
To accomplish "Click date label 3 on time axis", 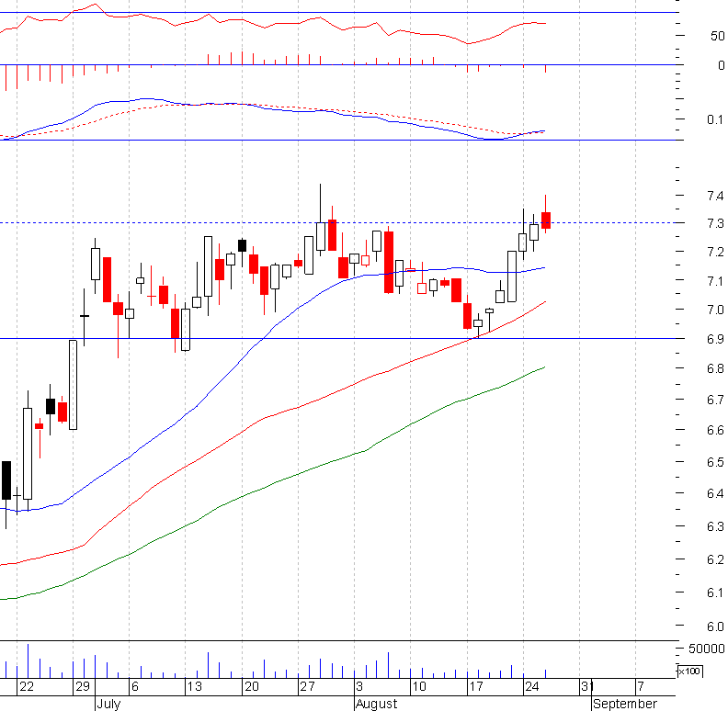I will (359, 687).
